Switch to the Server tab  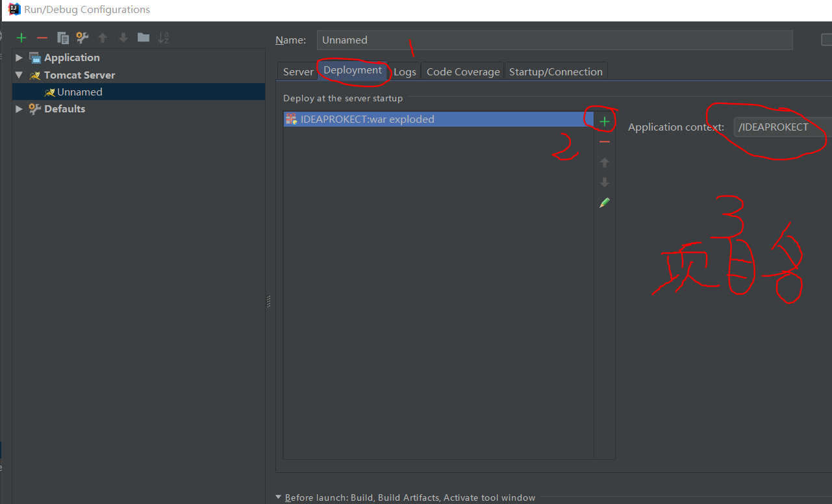point(298,71)
